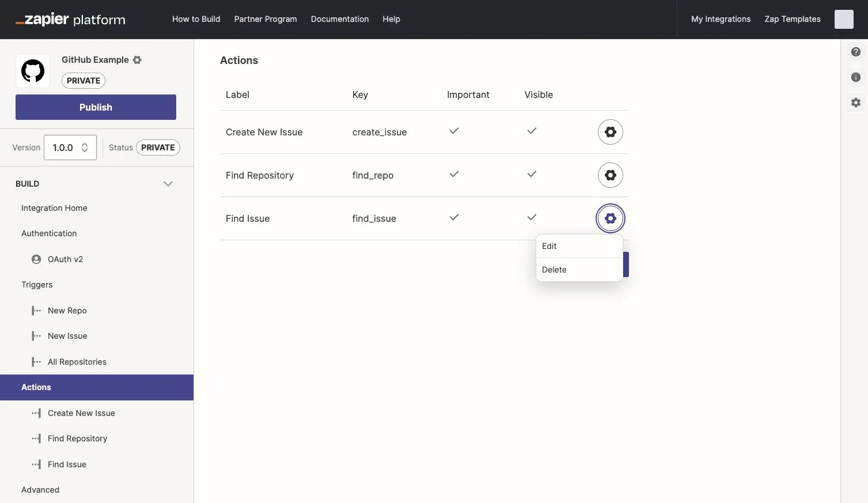Open the gear menu for Create New Issue
868x503 pixels.
(611, 132)
